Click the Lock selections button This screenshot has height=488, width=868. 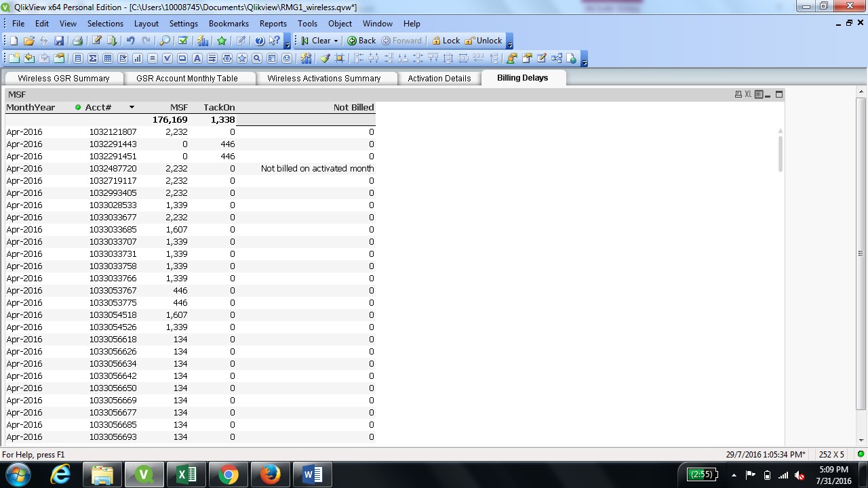tap(446, 41)
